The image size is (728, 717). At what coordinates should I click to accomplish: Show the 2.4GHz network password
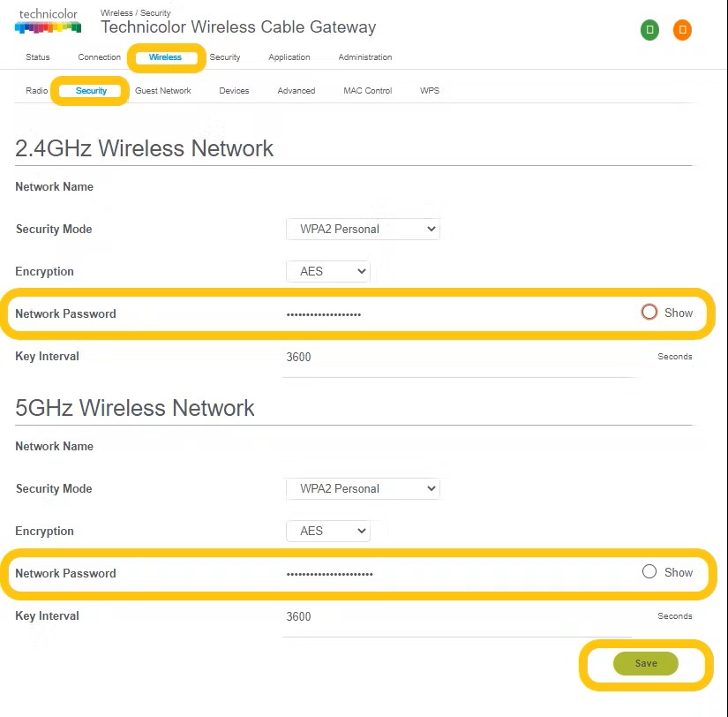649,312
